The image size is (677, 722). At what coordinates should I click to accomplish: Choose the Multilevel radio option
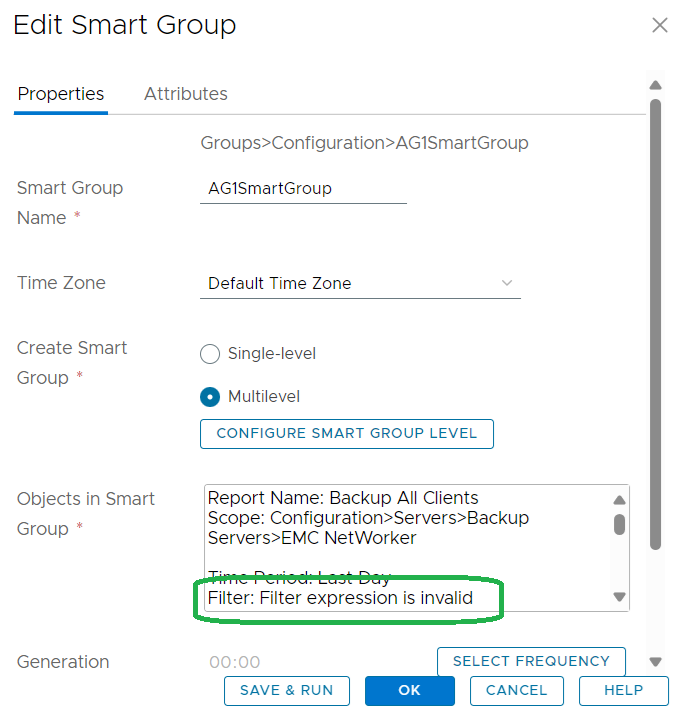210,397
